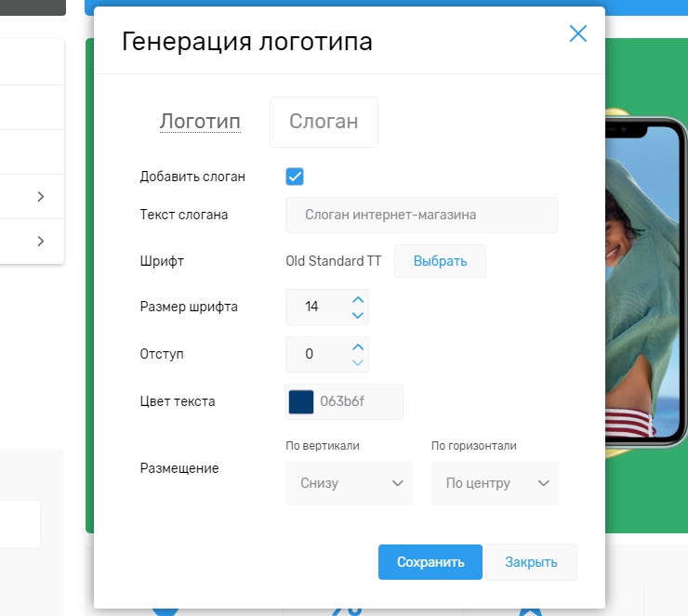
Task: Decrease font size with down arrow
Action: click(x=358, y=315)
